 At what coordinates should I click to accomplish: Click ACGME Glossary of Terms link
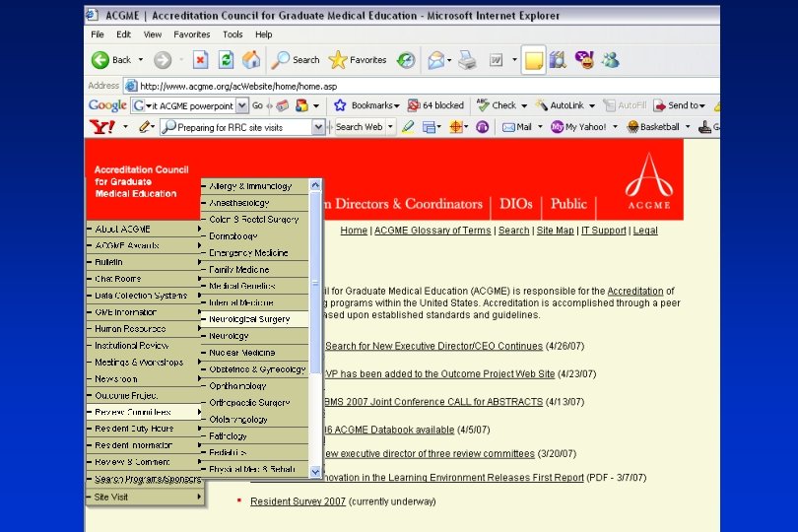point(432,231)
